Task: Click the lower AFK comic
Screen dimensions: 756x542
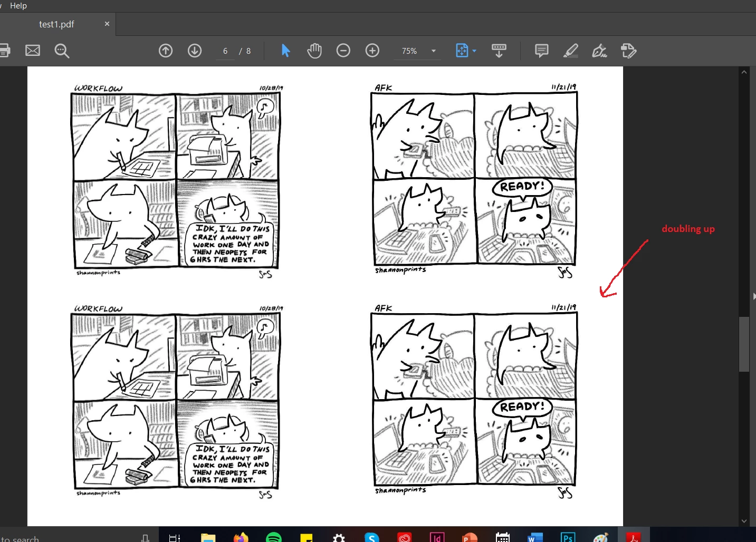Action: (474, 400)
